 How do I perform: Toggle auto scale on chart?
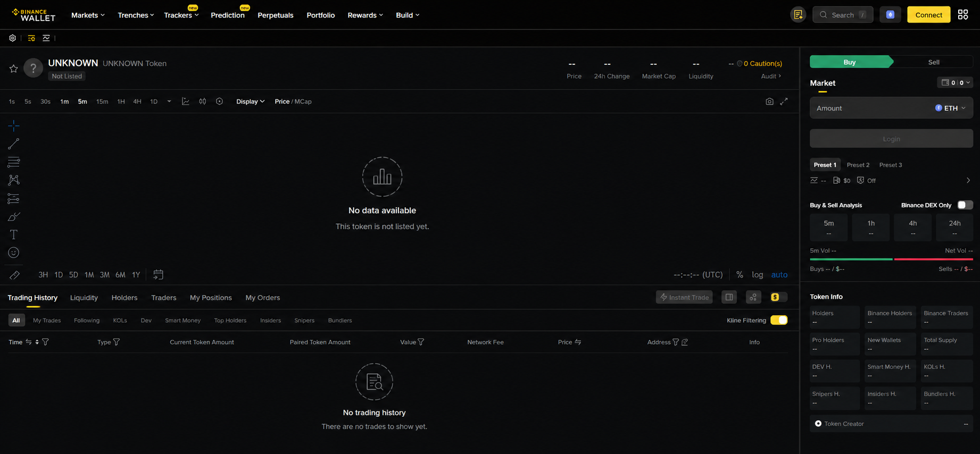click(x=779, y=275)
